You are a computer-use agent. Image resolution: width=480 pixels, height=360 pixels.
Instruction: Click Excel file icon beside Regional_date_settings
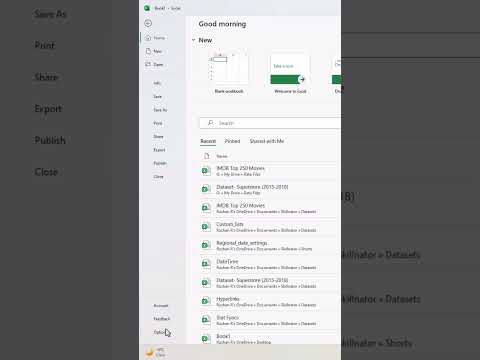pos(206,246)
